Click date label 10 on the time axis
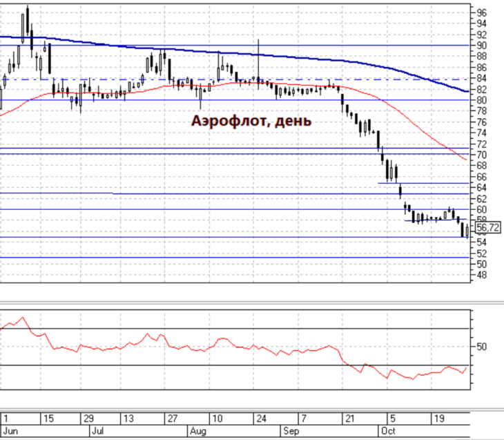Image resolution: width=504 pixels, height=440 pixels. (217, 419)
